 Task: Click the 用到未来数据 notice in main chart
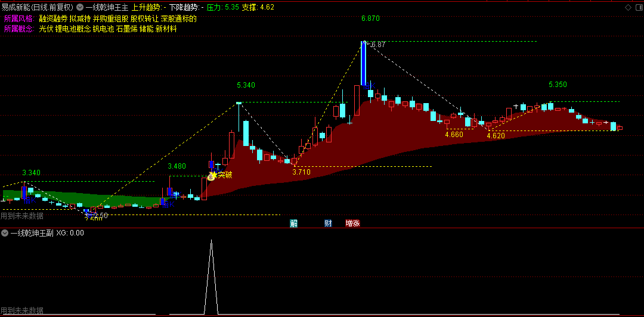22,216
